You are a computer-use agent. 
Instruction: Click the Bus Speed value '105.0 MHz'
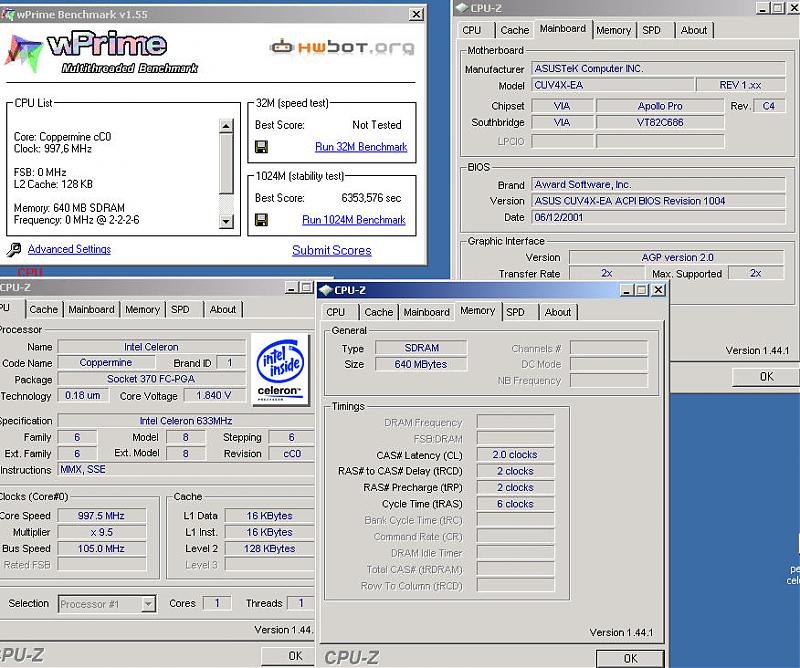tap(102, 549)
